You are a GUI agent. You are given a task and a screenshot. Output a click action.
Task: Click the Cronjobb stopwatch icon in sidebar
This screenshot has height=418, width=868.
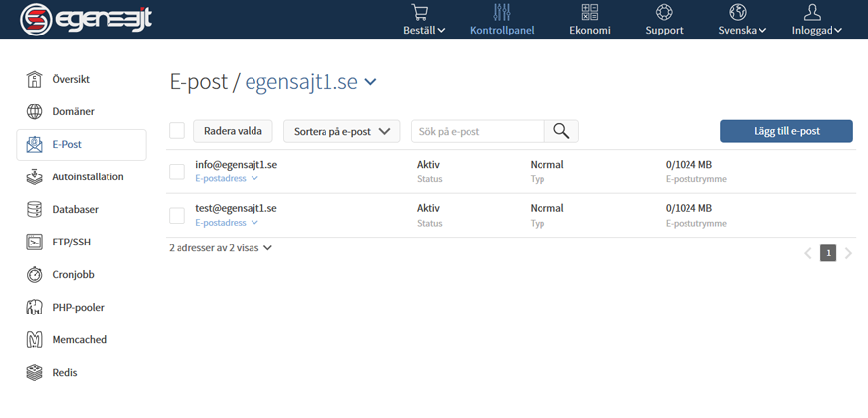point(35,275)
